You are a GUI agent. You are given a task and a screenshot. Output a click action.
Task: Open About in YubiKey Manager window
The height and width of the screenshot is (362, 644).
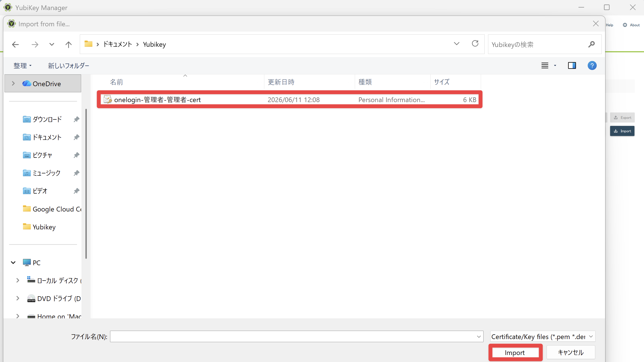click(x=631, y=25)
